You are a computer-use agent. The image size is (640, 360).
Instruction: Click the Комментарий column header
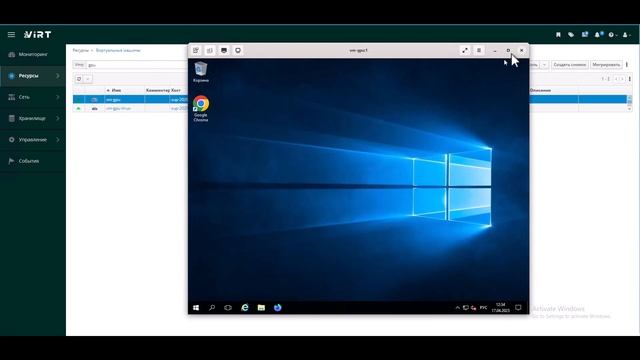[x=158, y=90]
